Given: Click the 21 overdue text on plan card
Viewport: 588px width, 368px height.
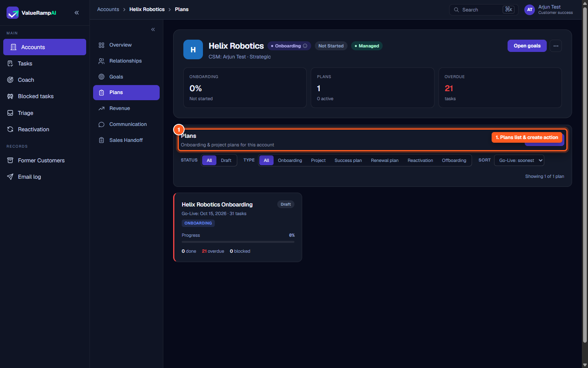Looking at the screenshot, I should click(213, 251).
